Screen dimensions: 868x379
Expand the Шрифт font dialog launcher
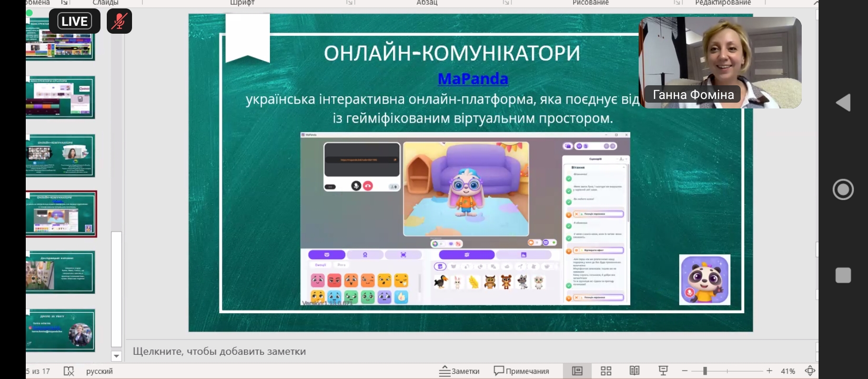tap(350, 3)
